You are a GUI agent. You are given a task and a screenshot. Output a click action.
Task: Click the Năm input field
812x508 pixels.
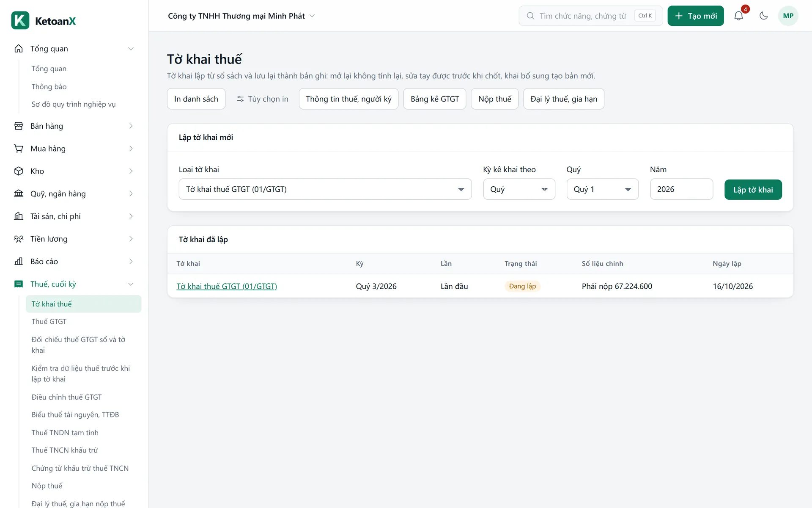[x=681, y=189]
